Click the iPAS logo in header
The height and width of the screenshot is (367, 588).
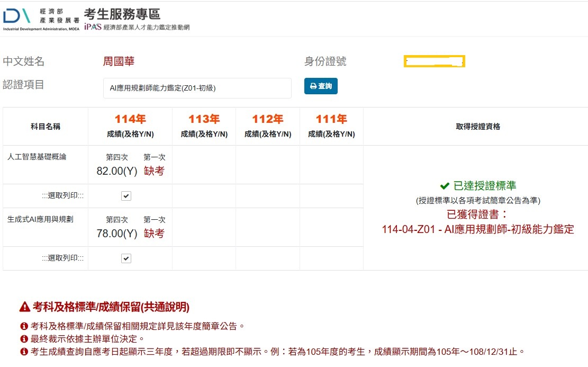click(93, 27)
